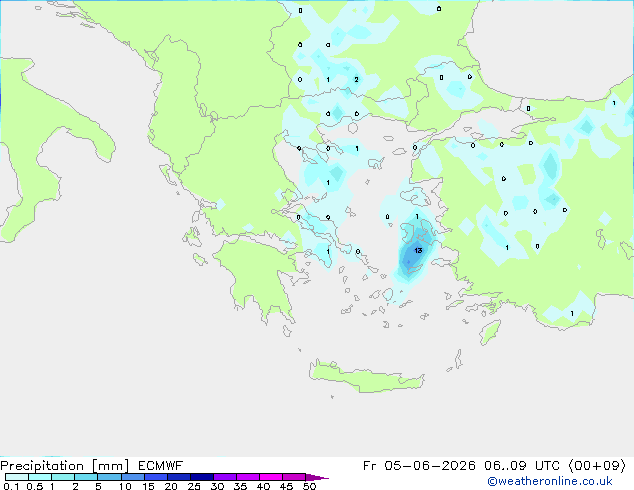This screenshot has height=490, width=634.
Task: Click the '06..09 UTC' time label
Action: tap(522, 466)
